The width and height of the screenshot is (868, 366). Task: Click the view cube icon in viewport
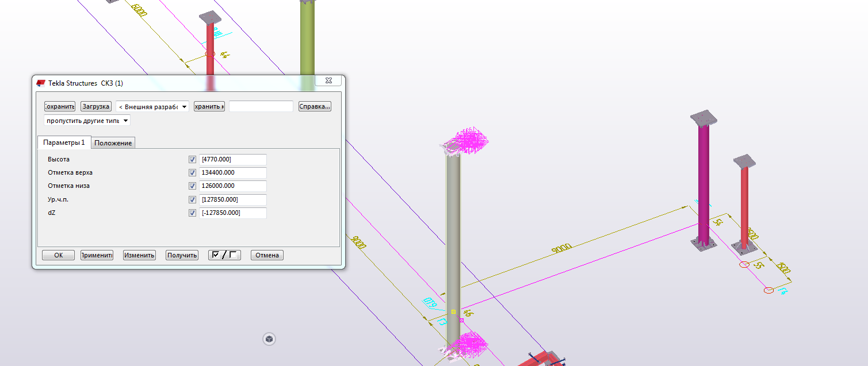coord(269,339)
